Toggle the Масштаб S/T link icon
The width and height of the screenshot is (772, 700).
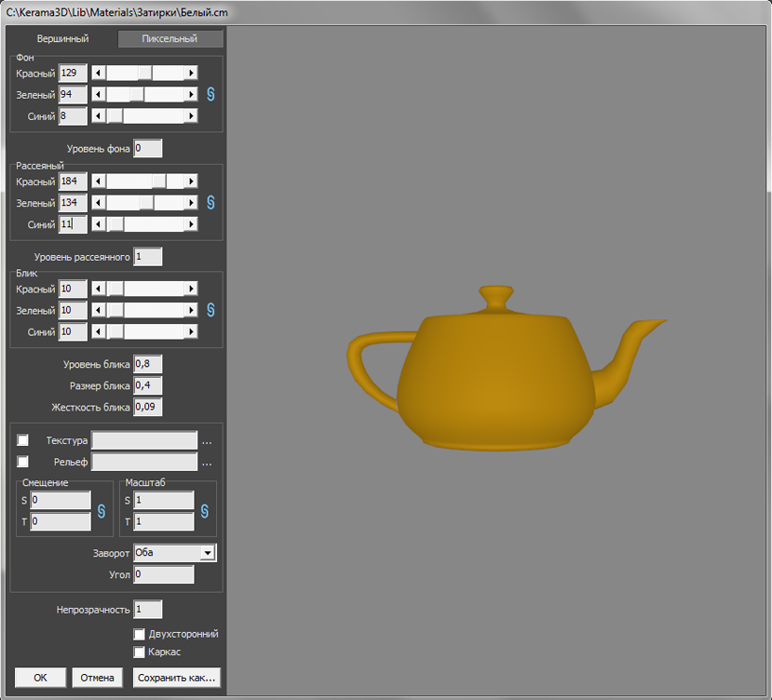click(x=205, y=511)
